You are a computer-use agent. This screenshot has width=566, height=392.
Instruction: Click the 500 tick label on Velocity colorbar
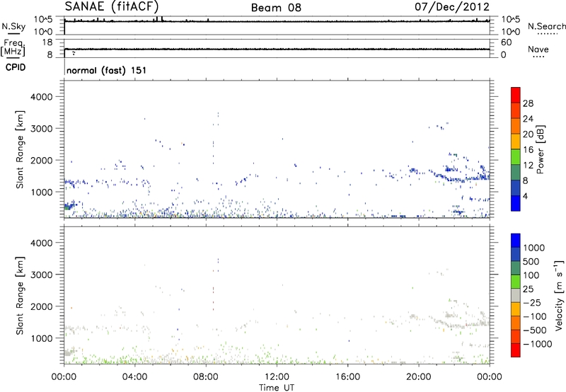pyautogui.click(x=531, y=261)
